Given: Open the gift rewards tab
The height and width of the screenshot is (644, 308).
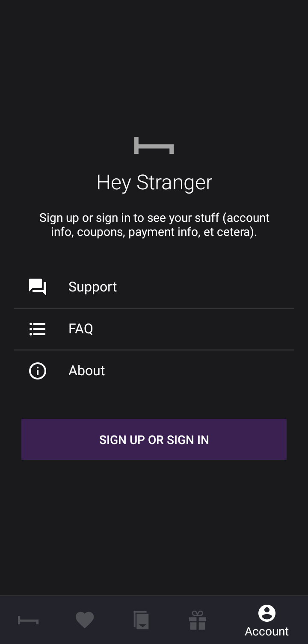Looking at the screenshot, I should [x=198, y=620].
